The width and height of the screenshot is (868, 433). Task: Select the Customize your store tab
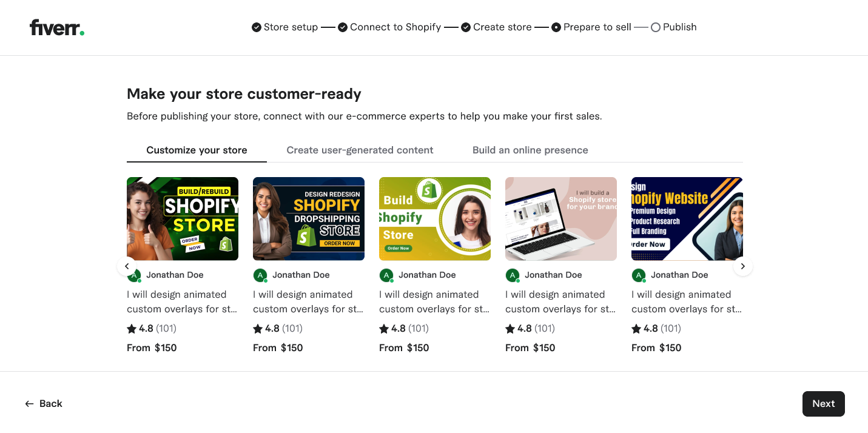pyautogui.click(x=197, y=150)
